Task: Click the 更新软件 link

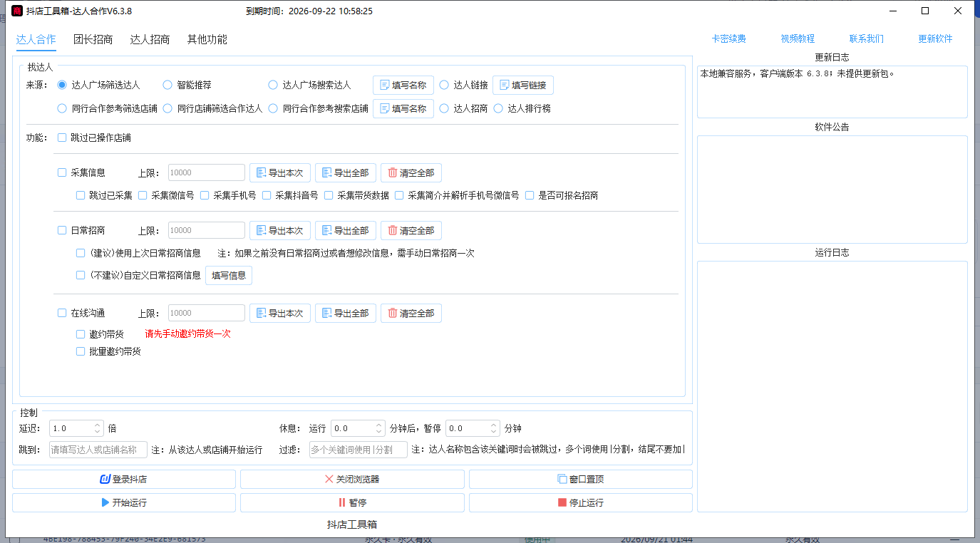Action: 935,39
